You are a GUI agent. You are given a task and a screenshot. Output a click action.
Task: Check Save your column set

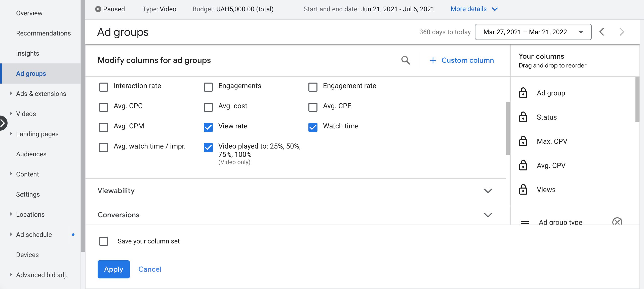(x=104, y=241)
